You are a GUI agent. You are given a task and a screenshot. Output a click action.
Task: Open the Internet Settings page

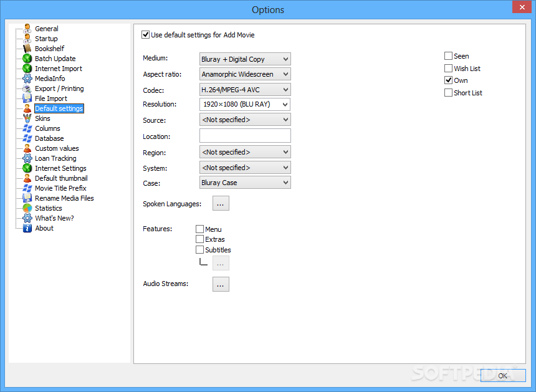tap(60, 168)
